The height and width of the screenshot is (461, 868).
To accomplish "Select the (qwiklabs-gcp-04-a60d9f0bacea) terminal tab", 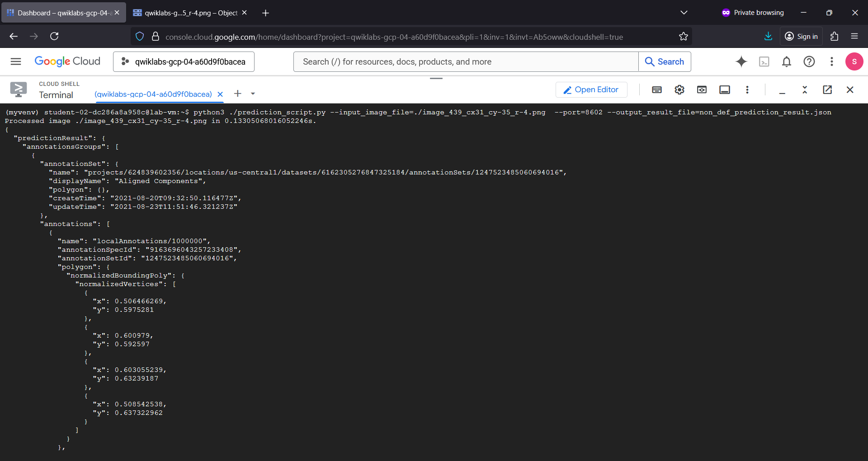I will [x=153, y=94].
